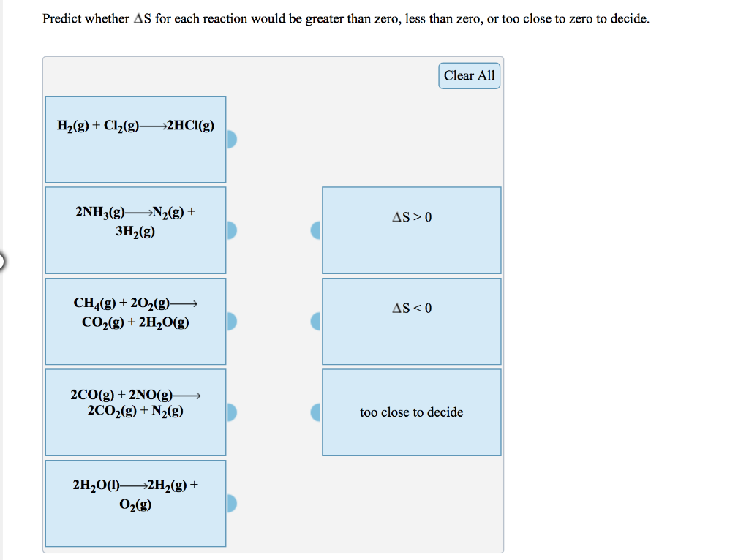Select the 'too close to decide' answer box
The image size is (749, 560).
click(x=411, y=412)
